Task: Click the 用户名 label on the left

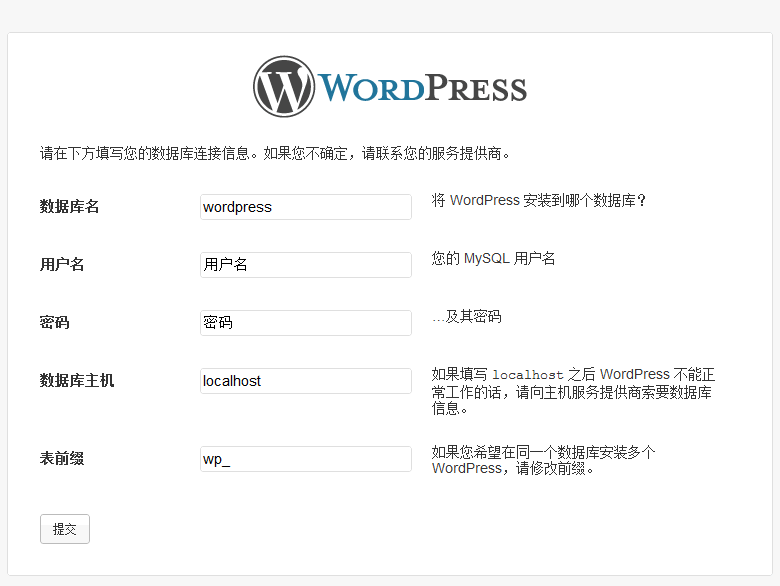Action: tap(62, 265)
